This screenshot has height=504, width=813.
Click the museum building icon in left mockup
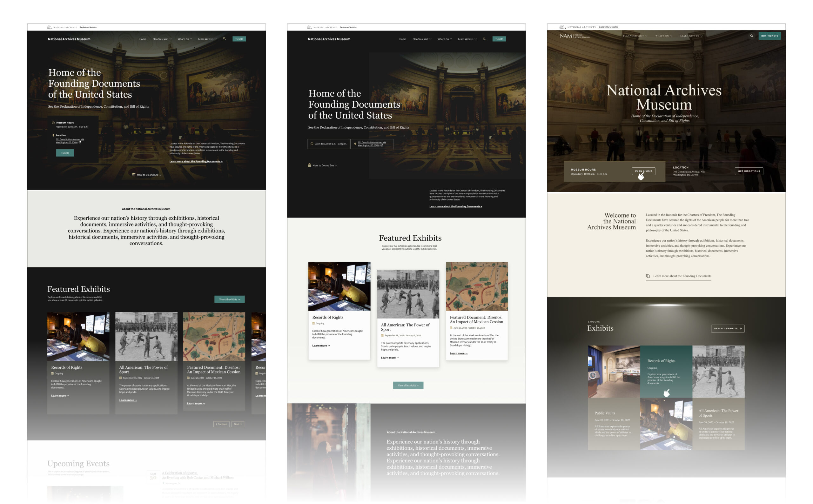[x=134, y=175]
